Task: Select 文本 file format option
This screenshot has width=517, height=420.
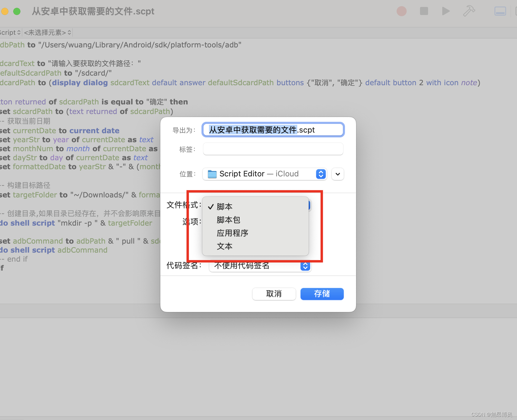Action: coord(255,246)
